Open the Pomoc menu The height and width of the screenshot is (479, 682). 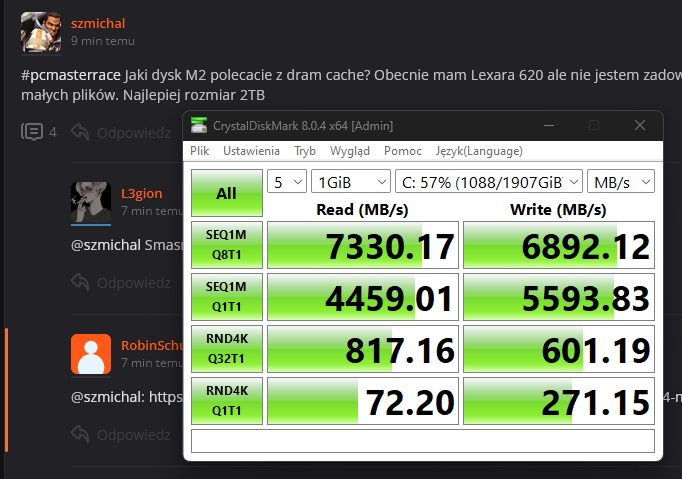tap(403, 151)
